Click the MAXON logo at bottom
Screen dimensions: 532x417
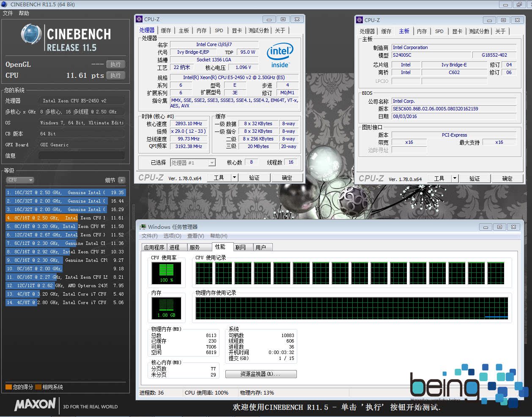(x=35, y=404)
